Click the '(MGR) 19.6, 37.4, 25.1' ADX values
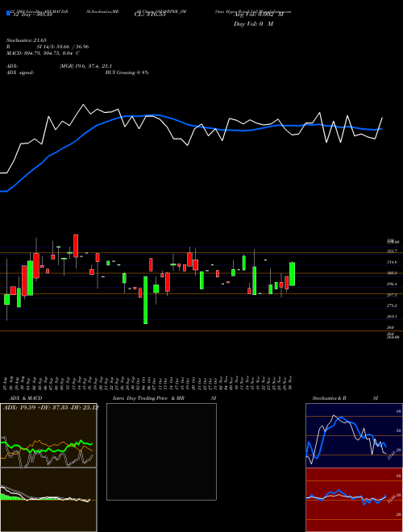This screenshot has height=532, width=403. click(85, 66)
